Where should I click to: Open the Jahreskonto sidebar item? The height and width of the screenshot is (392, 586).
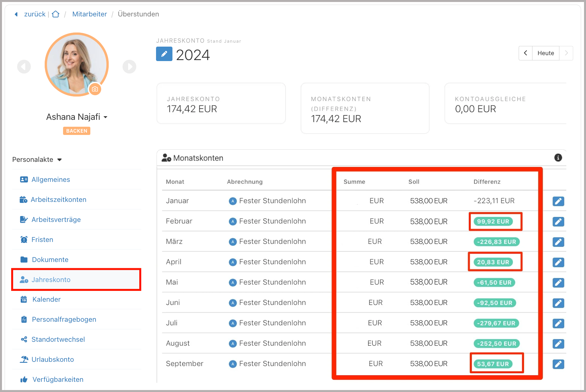click(x=51, y=280)
